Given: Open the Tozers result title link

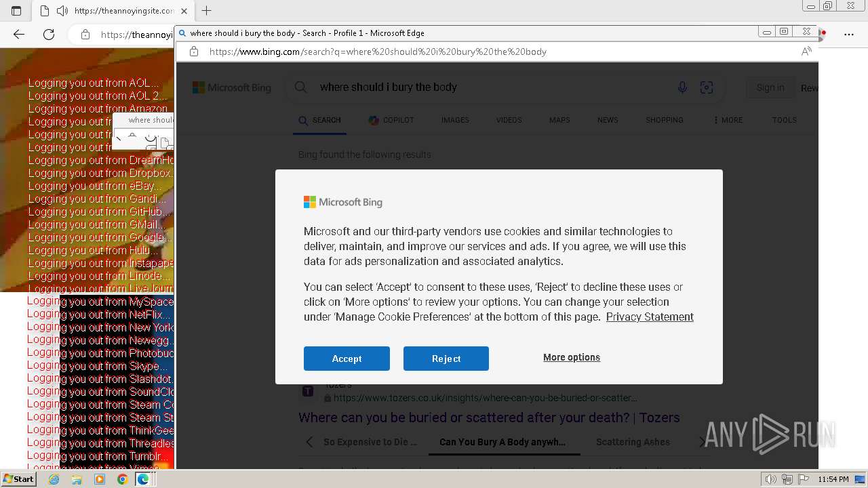Looking at the screenshot, I should click(489, 418).
